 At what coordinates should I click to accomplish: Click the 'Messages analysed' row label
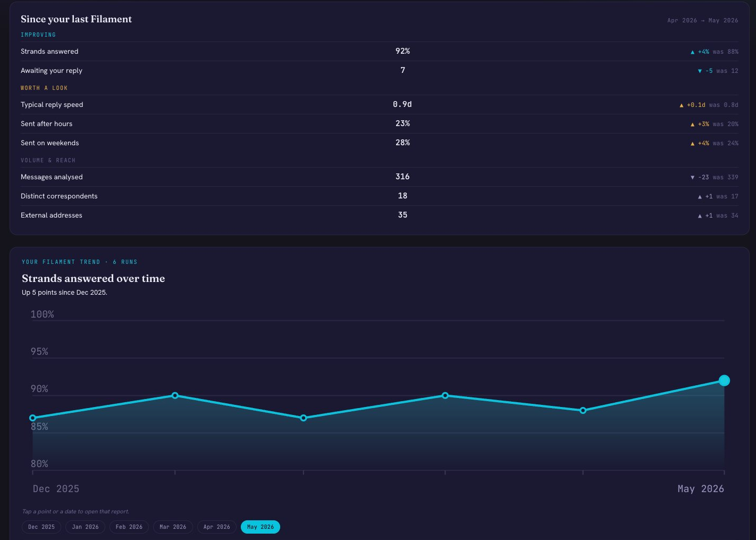pyautogui.click(x=52, y=177)
